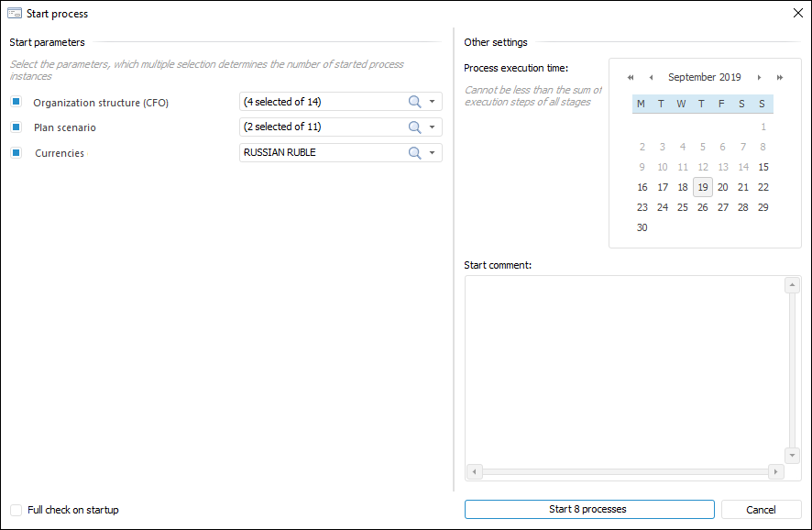The width and height of the screenshot is (812, 530).
Task: Click search icon for Organization structure field
Action: click(414, 102)
